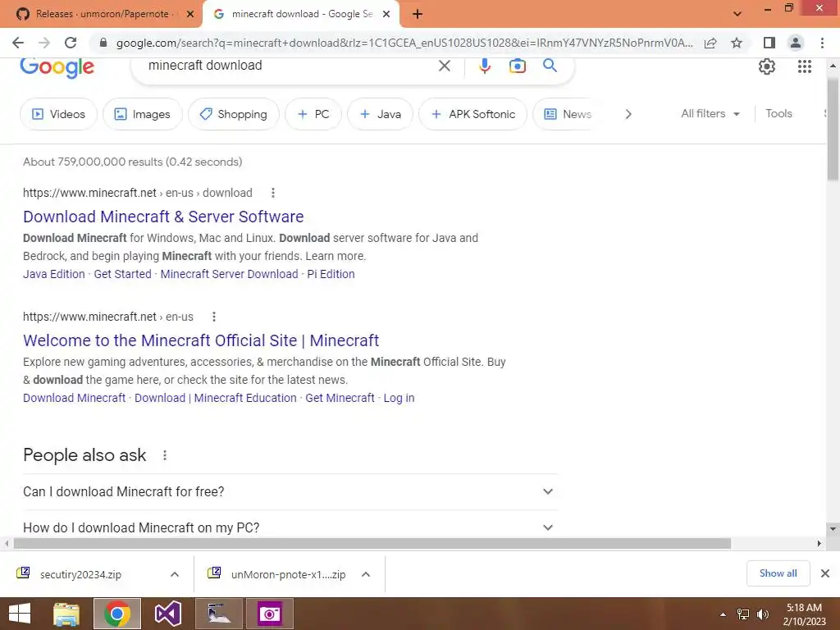840x630 pixels.
Task: Open the Get Started sitelink
Action: 123,274
